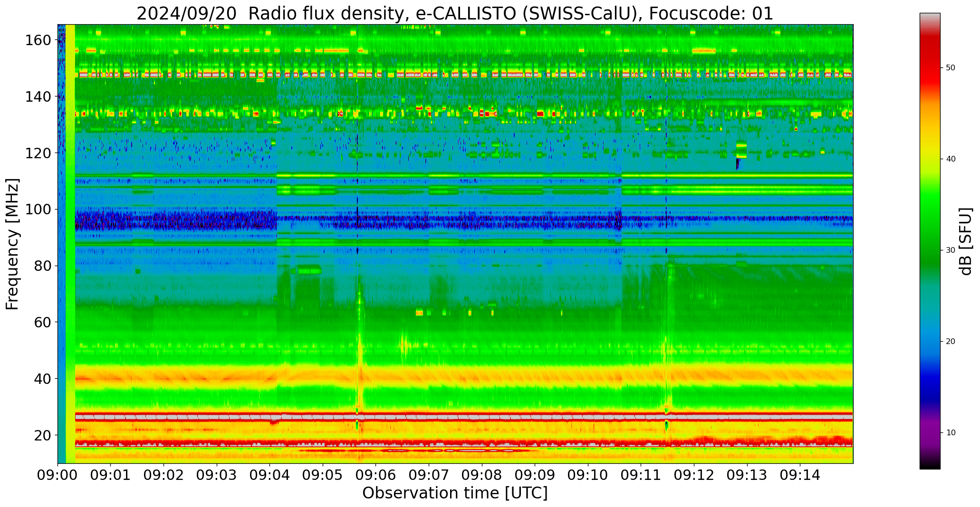Click the 09:04 time tick label
980x507 pixels.
coord(270,475)
